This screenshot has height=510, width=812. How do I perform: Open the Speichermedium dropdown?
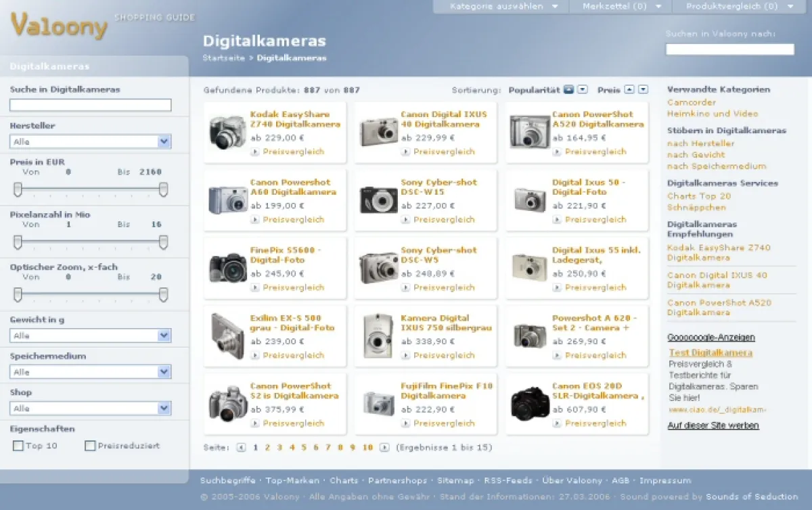coord(90,371)
